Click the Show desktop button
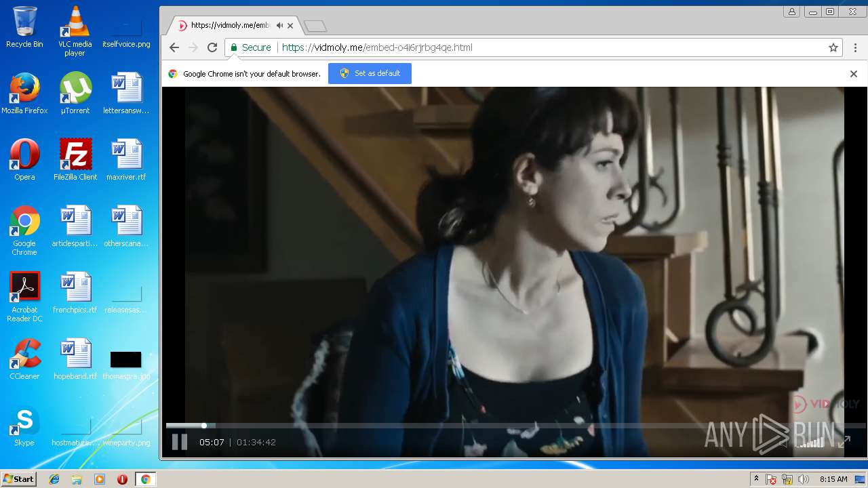This screenshot has height=488, width=868. click(x=860, y=479)
